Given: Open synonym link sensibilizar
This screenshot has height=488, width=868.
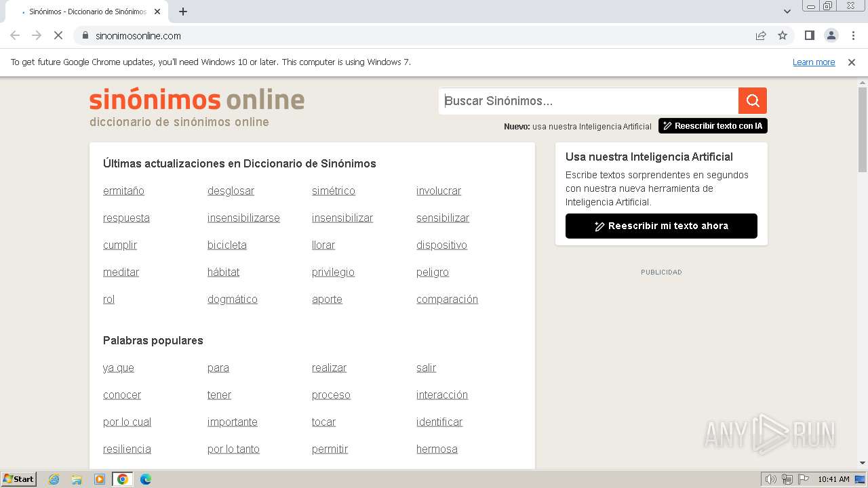Looking at the screenshot, I should [443, 218].
